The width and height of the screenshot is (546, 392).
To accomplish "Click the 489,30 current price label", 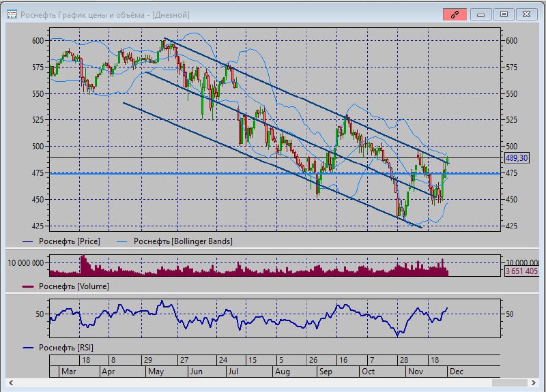I will click(517, 158).
